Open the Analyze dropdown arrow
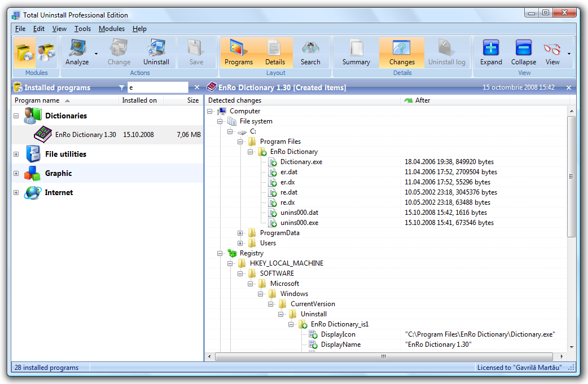Viewport: 588px width, 384px height. click(96, 54)
